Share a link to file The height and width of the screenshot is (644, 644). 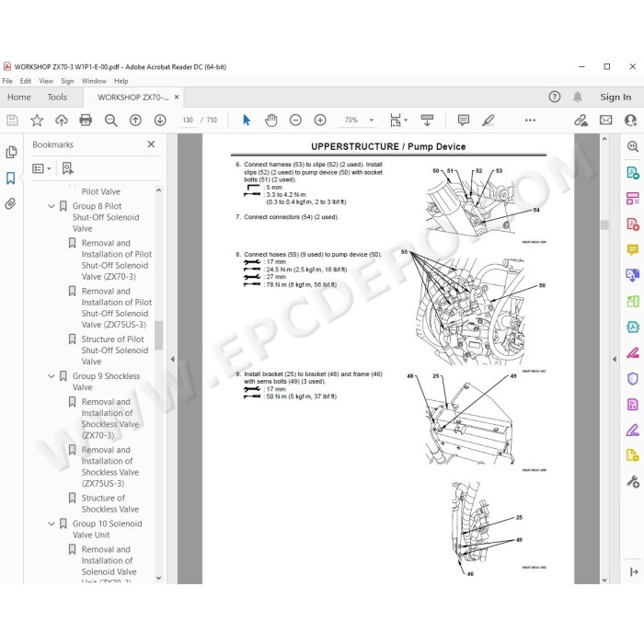581,120
